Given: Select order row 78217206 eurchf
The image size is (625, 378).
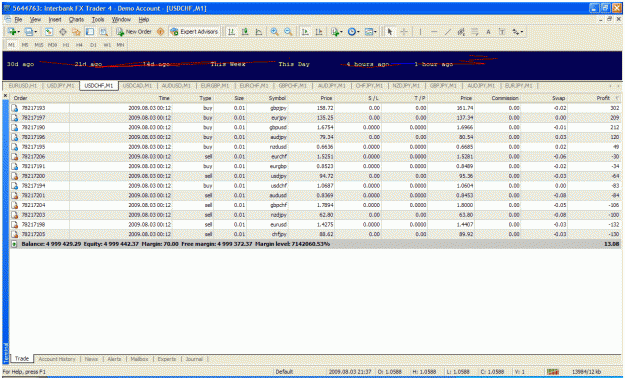Looking at the screenshot, I should click(315, 157).
